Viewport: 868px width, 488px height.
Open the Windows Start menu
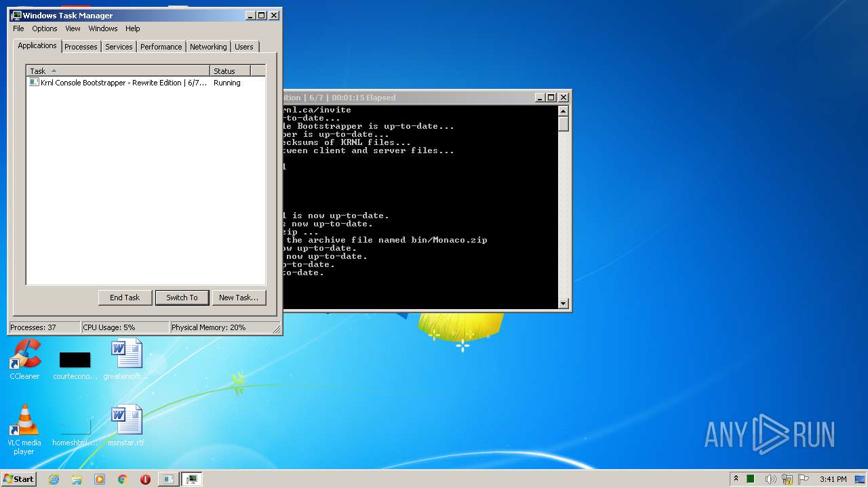coord(18,479)
